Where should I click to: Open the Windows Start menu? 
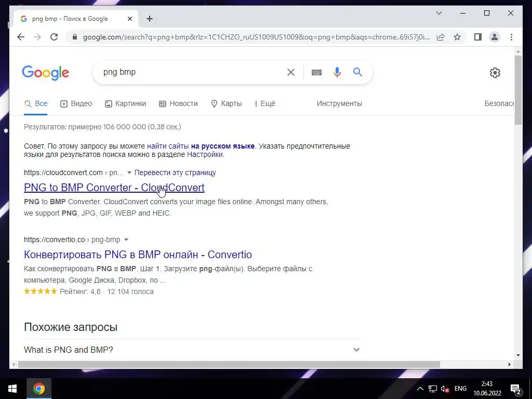pyautogui.click(x=12, y=389)
